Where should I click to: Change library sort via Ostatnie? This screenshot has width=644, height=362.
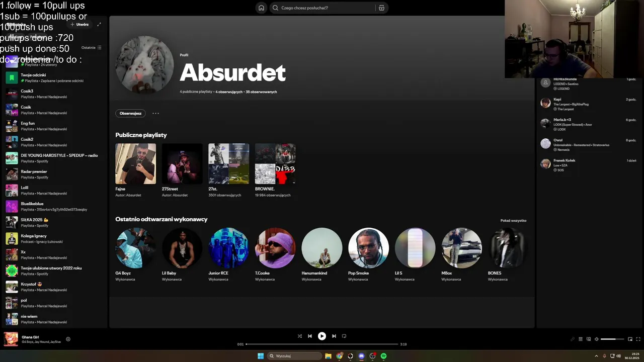[91, 47]
